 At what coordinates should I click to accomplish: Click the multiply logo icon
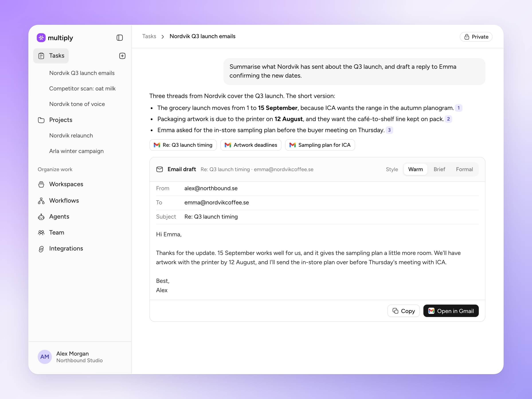point(41,38)
